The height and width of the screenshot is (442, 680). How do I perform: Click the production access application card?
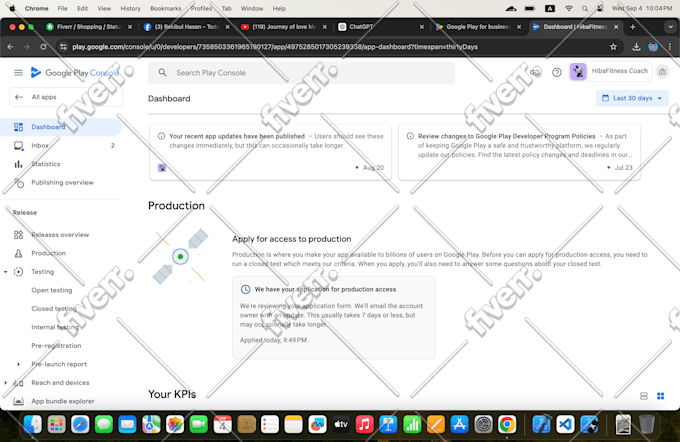(x=333, y=318)
